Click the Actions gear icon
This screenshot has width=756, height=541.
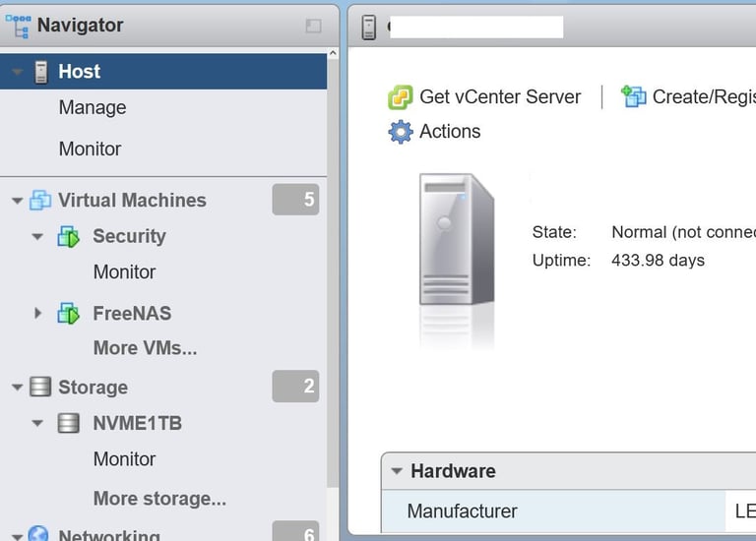401,132
